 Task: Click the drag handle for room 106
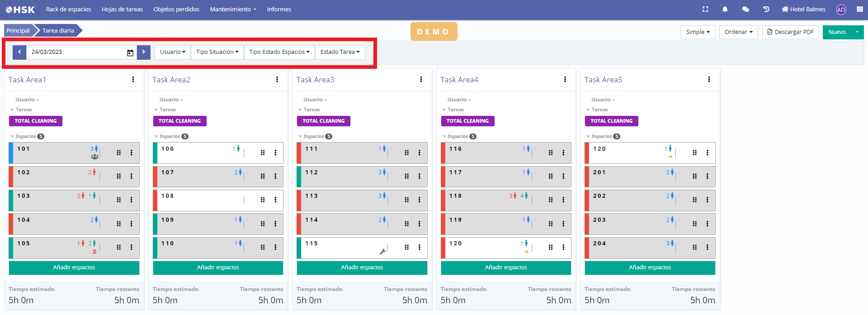tap(263, 153)
